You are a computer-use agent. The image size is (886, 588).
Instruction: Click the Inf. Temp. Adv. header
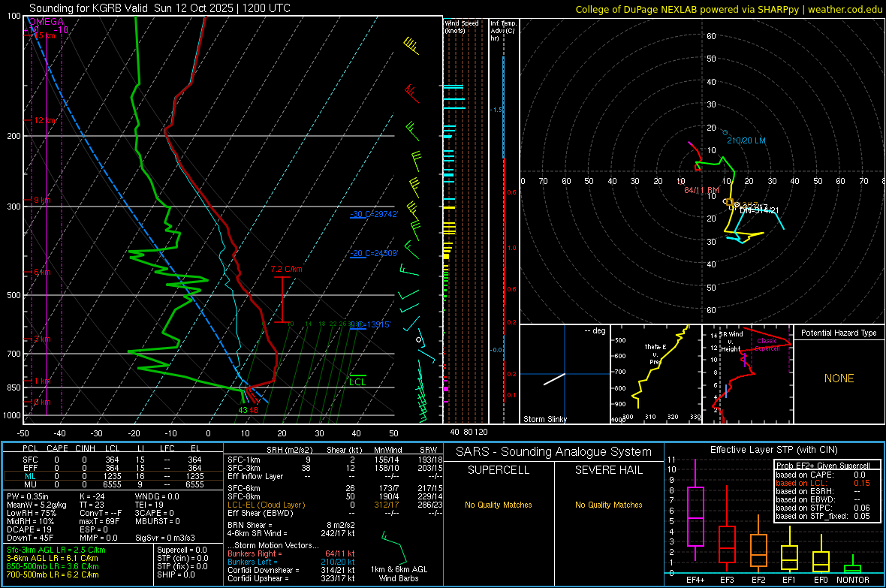click(x=503, y=31)
